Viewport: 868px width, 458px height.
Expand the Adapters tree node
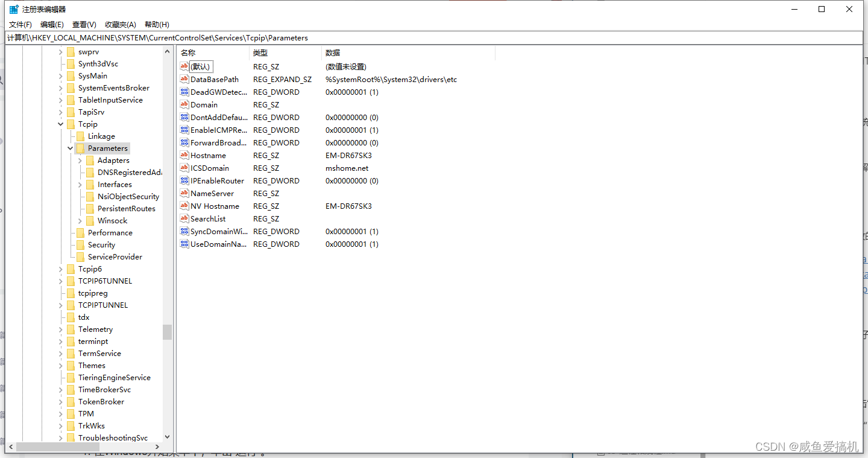(80, 161)
